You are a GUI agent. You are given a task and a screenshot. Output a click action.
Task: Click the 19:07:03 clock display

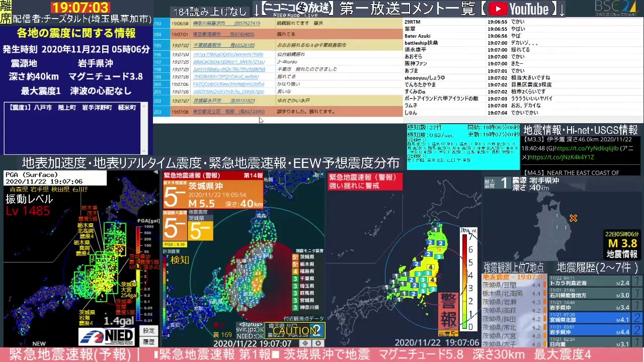[x=80, y=8]
